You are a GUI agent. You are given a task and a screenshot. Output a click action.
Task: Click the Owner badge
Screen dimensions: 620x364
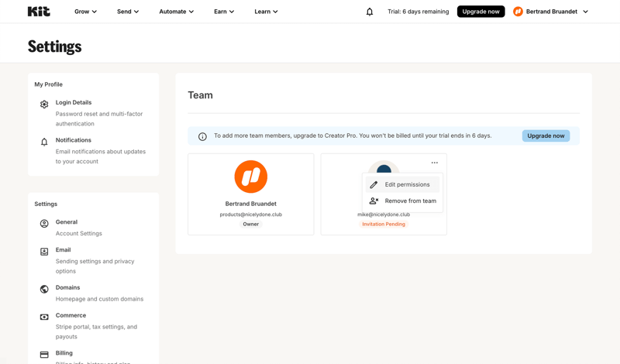pos(250,224)
